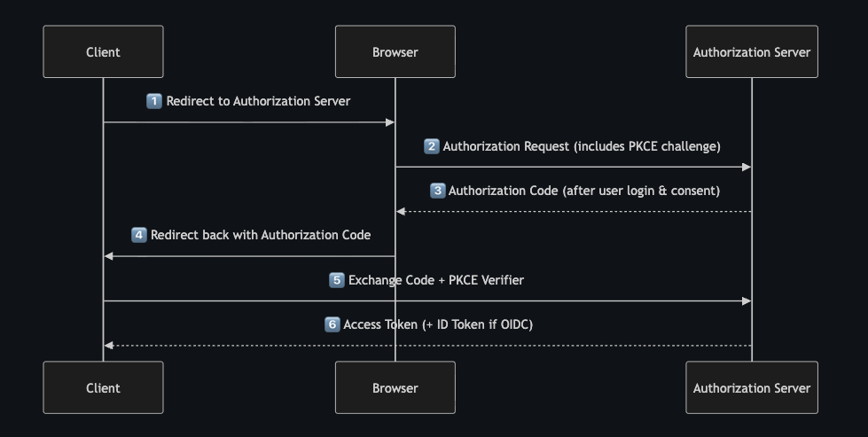
Task: Click dashed arrow's head at Client lifeline under step 6
Action: pyautogui.click(x=108, y=346)
